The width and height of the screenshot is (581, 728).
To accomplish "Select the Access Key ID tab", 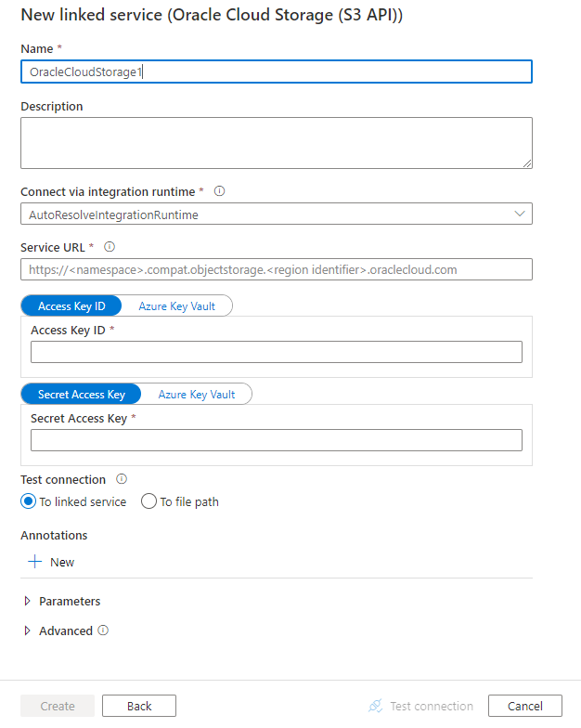I will click(x=71, y=305).
